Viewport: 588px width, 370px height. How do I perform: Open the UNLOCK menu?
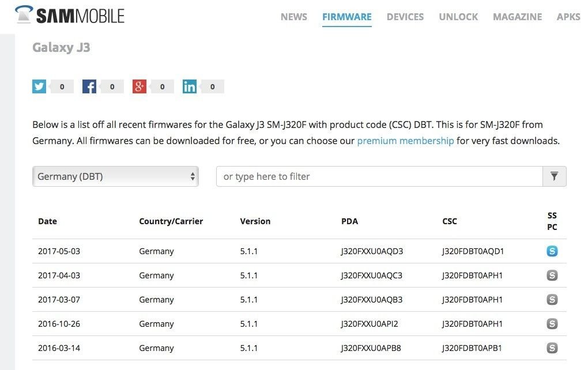click(x=458, y=17)
